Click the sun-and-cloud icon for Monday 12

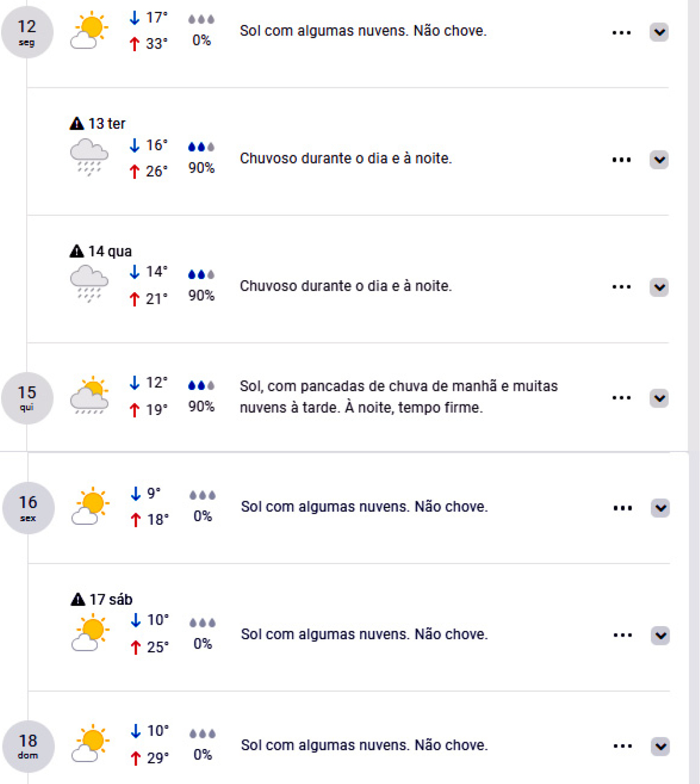coord(89,31)
